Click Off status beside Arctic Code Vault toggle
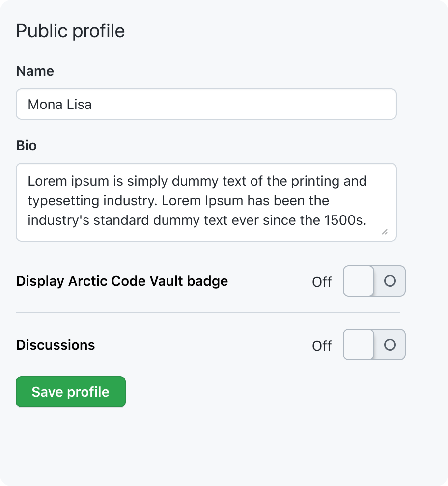This screenshot has height=486, width=448. coord(322,282)
